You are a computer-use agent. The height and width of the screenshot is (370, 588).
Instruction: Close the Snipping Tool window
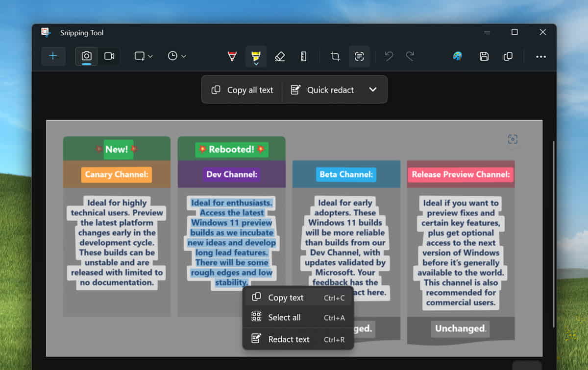[x=542, y=32]
